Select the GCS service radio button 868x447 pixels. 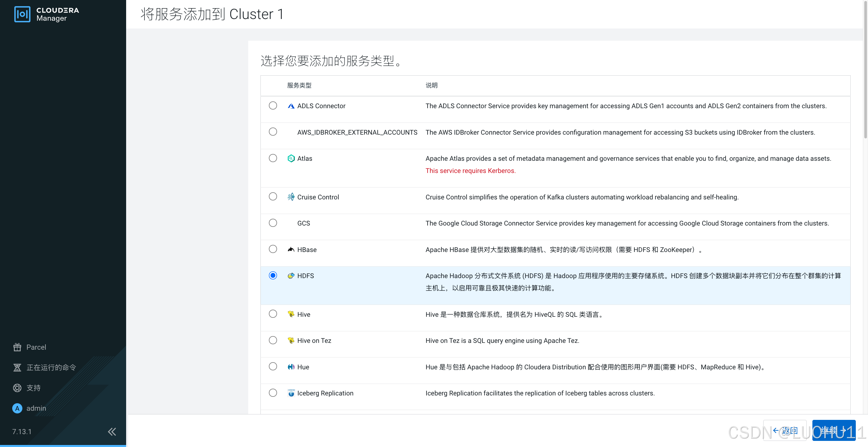tap(273, 223)
